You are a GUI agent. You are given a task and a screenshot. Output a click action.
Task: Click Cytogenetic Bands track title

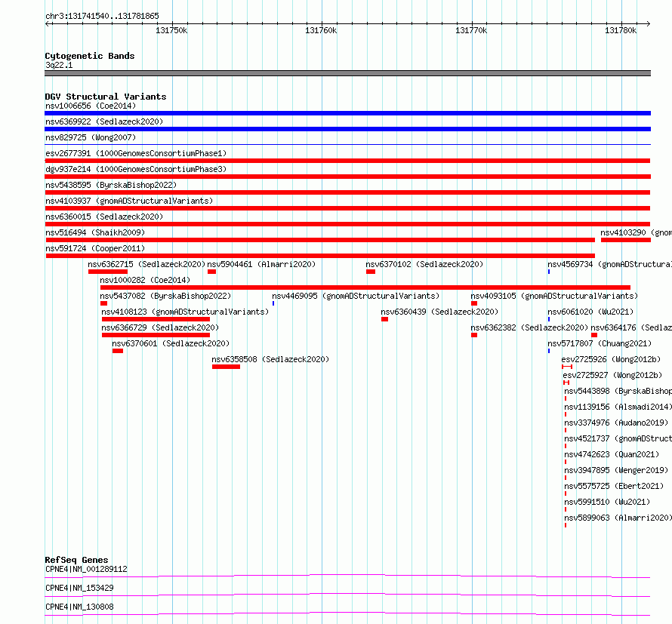tap(90, 56)
